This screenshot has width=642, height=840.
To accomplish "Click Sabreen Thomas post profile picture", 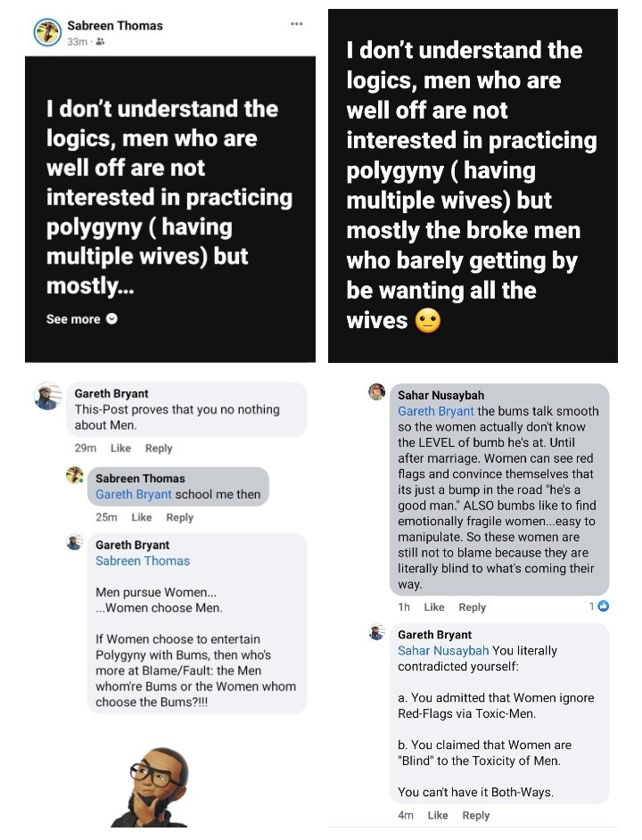I will [47, 32].
